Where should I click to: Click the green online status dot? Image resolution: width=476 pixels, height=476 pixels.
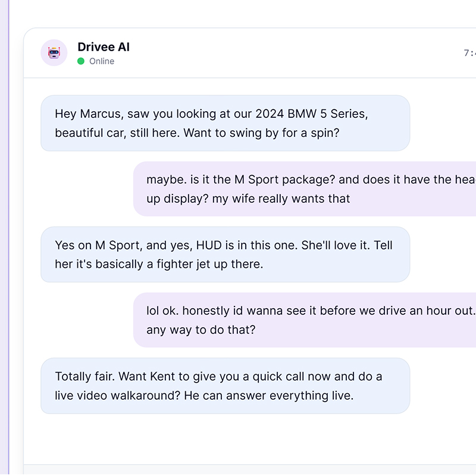(81, 61)
